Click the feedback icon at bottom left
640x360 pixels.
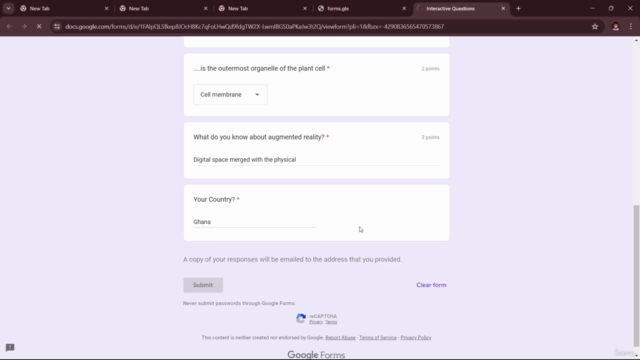pyautogui.click(x=10, y=347)
